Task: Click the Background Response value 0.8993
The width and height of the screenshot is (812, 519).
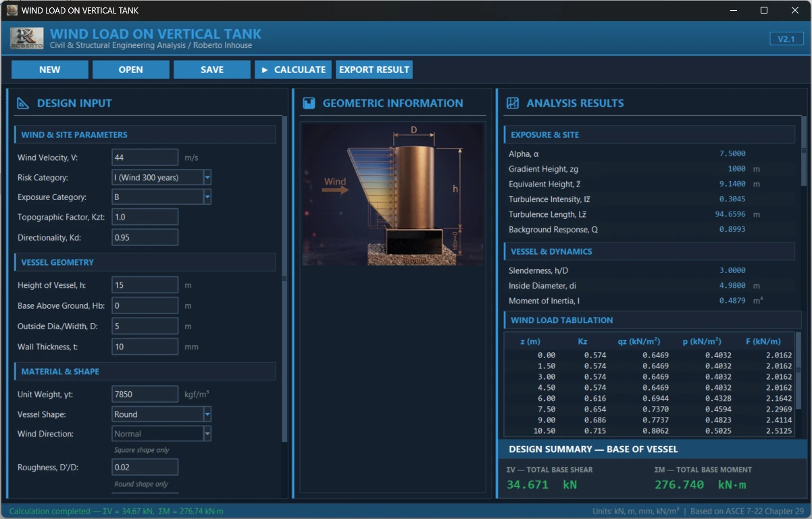Action: (x=732, y=230)
